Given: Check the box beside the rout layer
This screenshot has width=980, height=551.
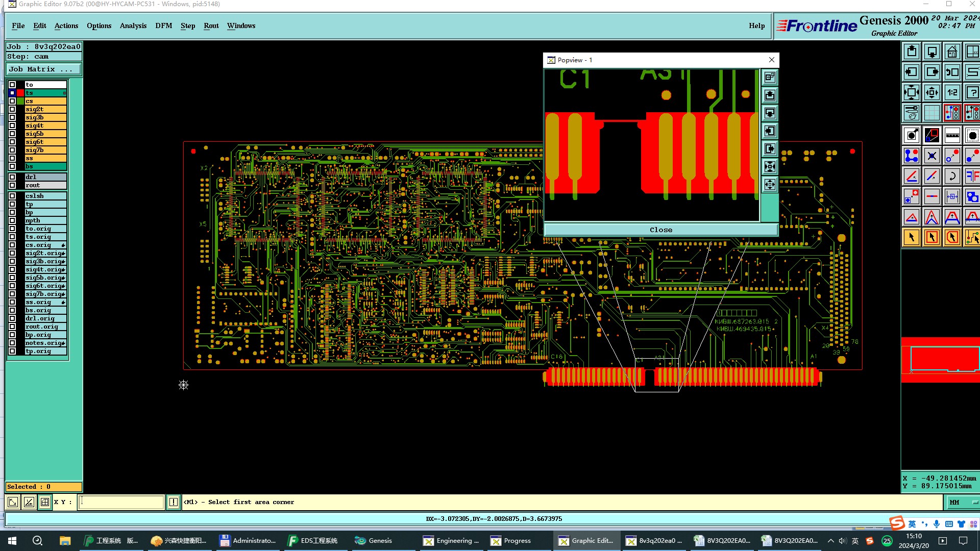Looking at the screenshot, I should [12, 185].
